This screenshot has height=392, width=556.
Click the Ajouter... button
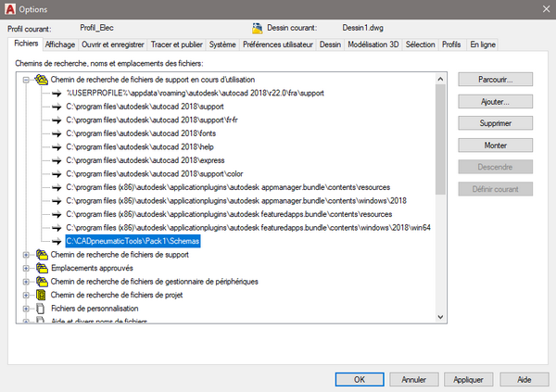point(496,101)
